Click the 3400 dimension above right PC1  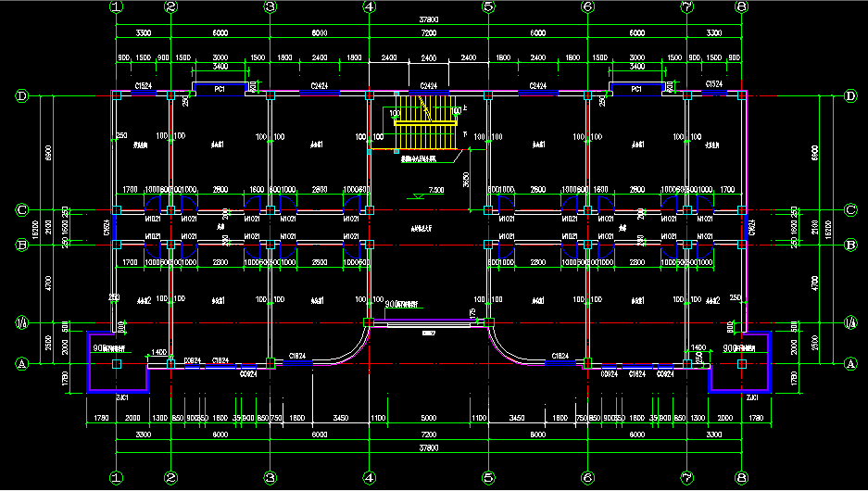(637, 67)
